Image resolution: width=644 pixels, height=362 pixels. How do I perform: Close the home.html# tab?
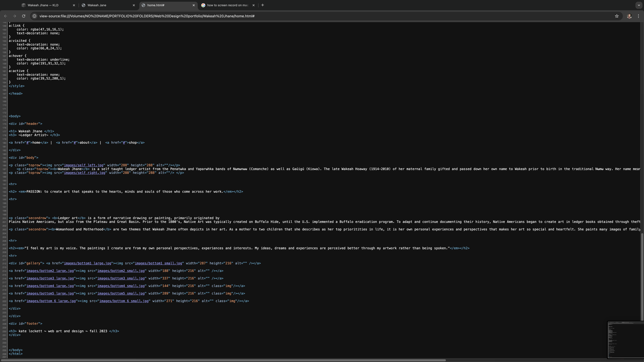[x=194, y=5]
